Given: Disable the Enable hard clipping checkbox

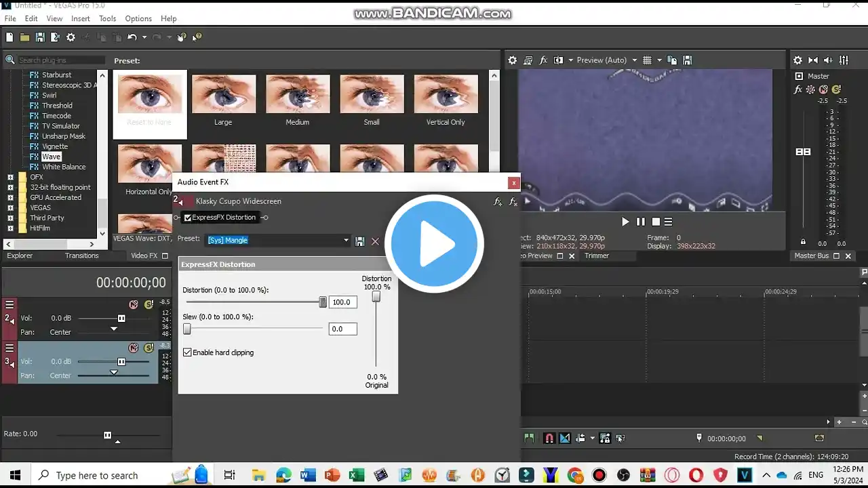Looking at the screenshot, I should [188, 352].
